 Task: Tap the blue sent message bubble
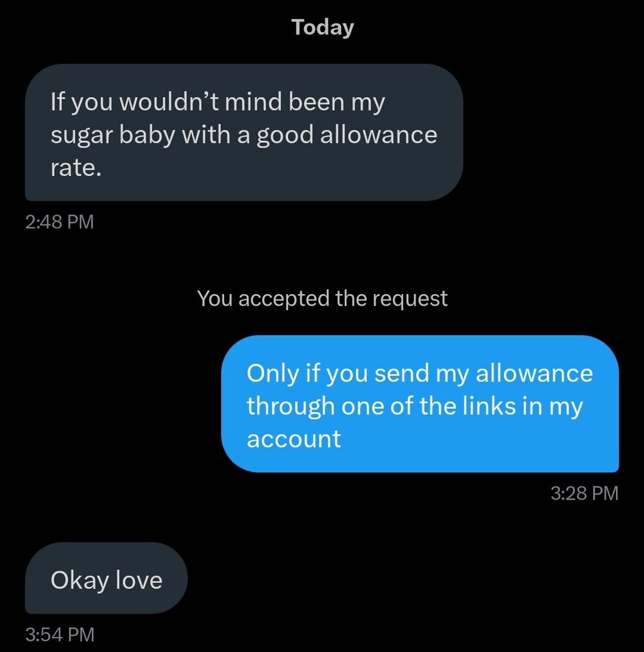tap(420, 404)
